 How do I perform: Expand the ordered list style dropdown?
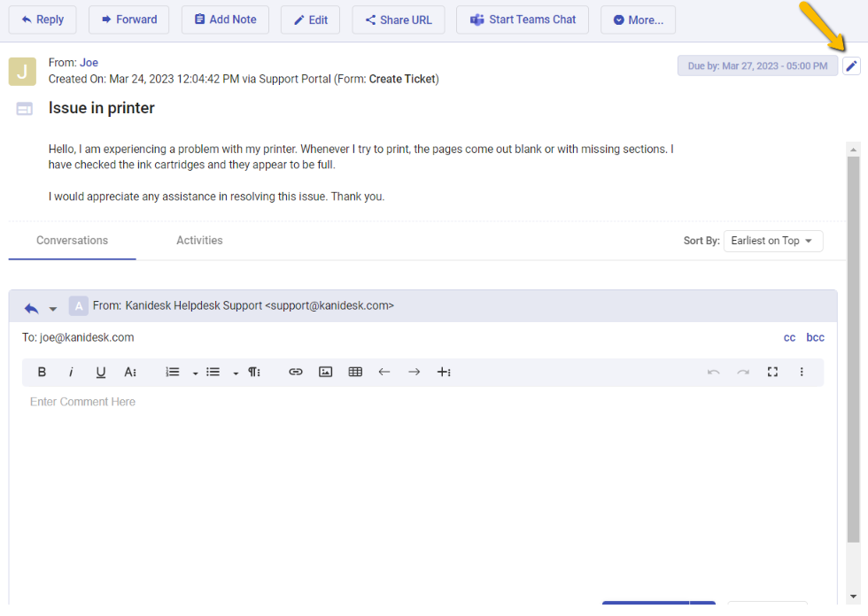pos(195,373)
